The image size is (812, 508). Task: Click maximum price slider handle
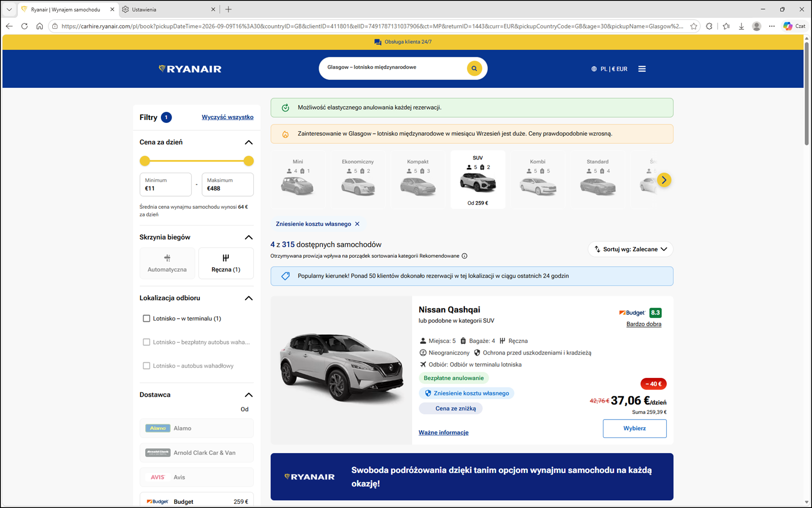[248, 161]
